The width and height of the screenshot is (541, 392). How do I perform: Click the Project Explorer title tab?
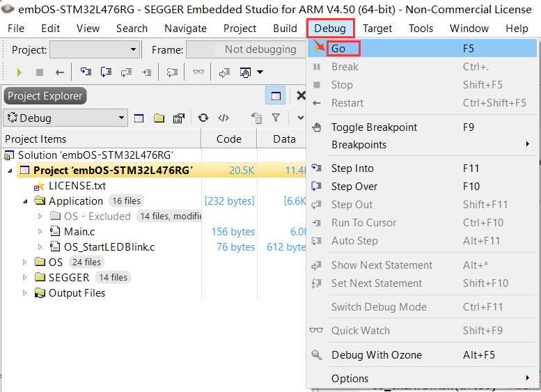[45, 95]
